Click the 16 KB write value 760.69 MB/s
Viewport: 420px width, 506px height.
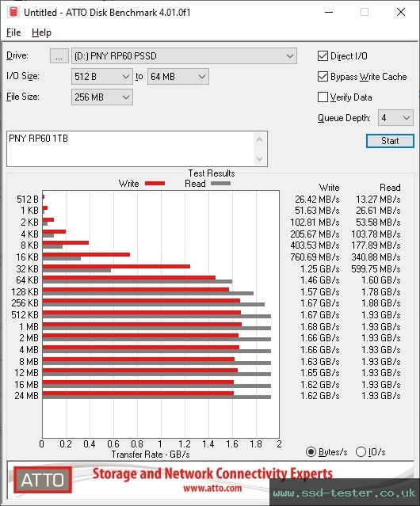[x=315, y=257]
